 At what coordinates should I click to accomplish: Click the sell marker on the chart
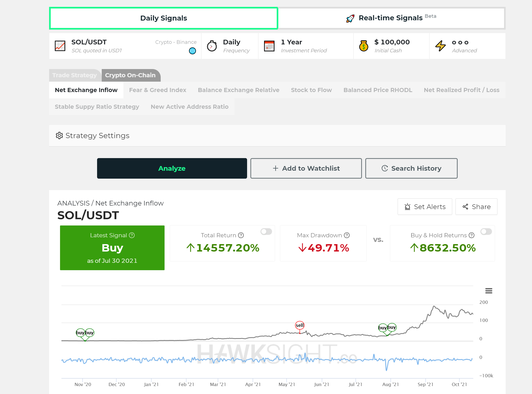pos(300,325)
